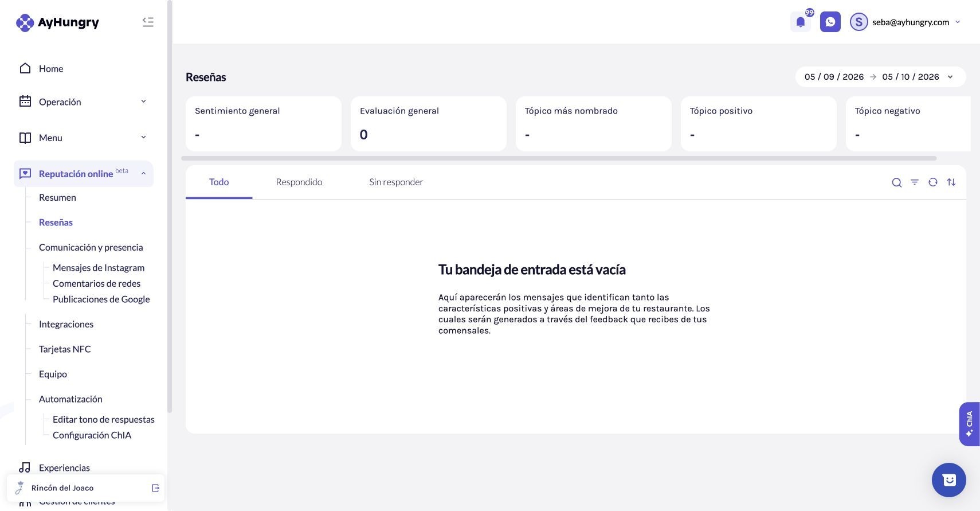Screen dimensions: 980x511
Task: Switch to the Sin responder tab
Action: [396, 182]
